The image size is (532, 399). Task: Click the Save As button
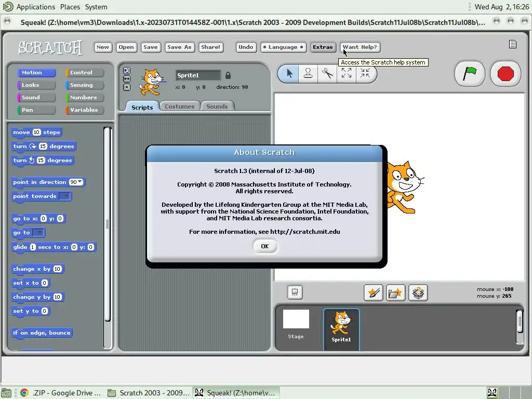coord(179,47)
